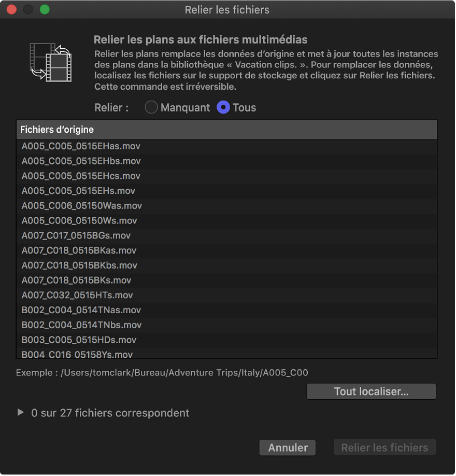Viewport: 456px width, 476px height.
Task: Select file A005_C005_0515EHs.mov
Action: click(x=78, y=191)
